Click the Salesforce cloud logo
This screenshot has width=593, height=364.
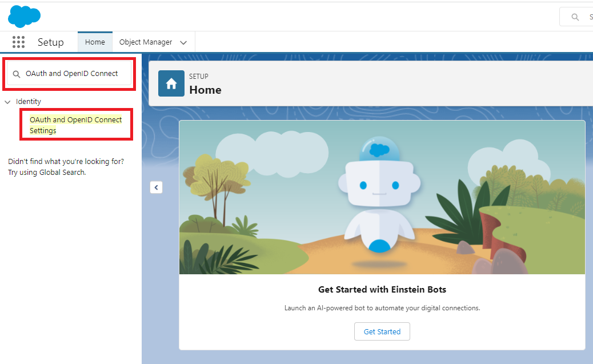[25, 16]
